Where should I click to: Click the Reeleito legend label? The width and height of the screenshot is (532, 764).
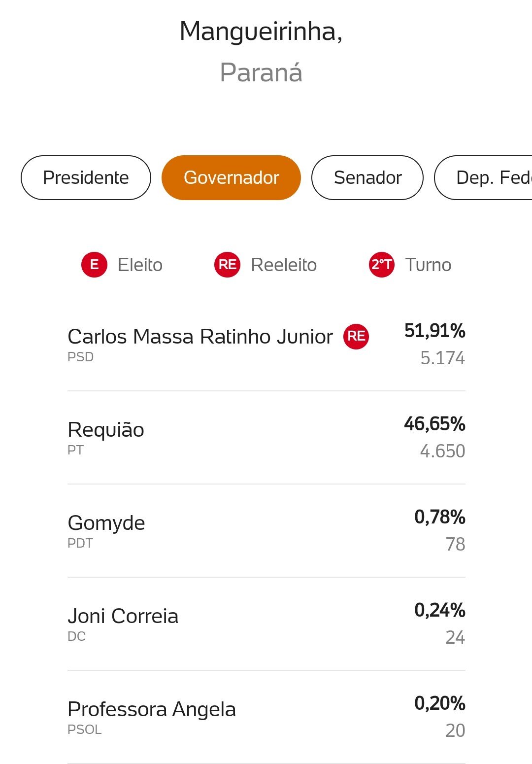click(284, 265)
